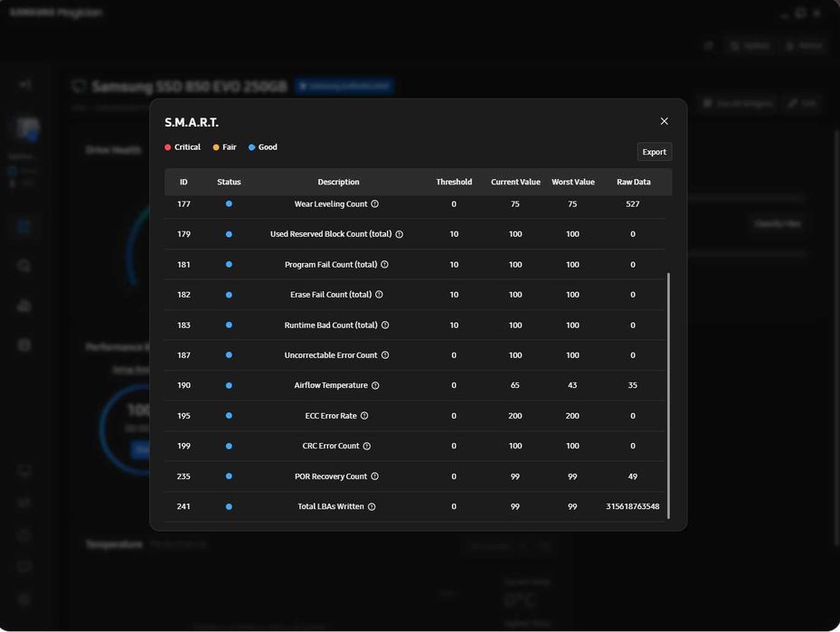Click the Good status dot for Airflow Temperature
This screenshot has width=840, height=632.
coord(229,386)
